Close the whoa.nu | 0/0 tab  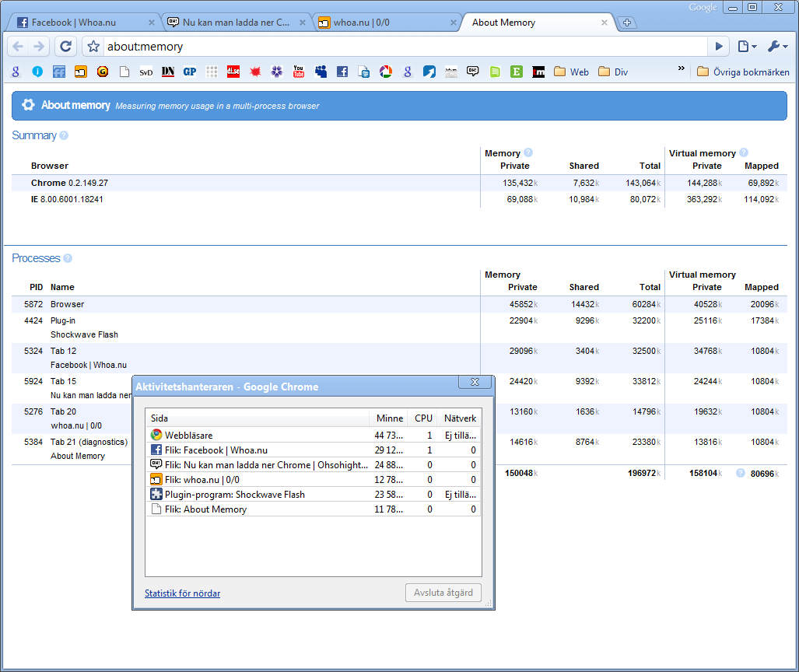coord(453,23)
